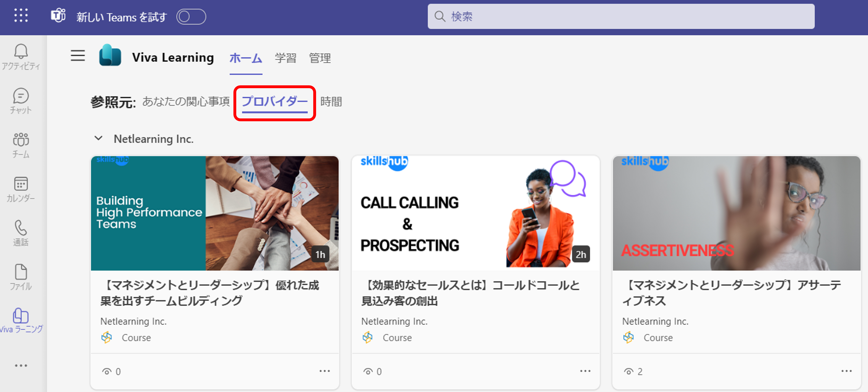Show more apps via sidebar ellipsis

[x=21, y=365]
